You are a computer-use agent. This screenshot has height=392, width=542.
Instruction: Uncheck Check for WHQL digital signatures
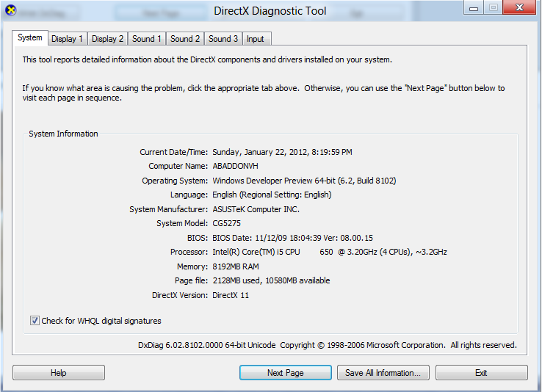click(x=35, y=321)
